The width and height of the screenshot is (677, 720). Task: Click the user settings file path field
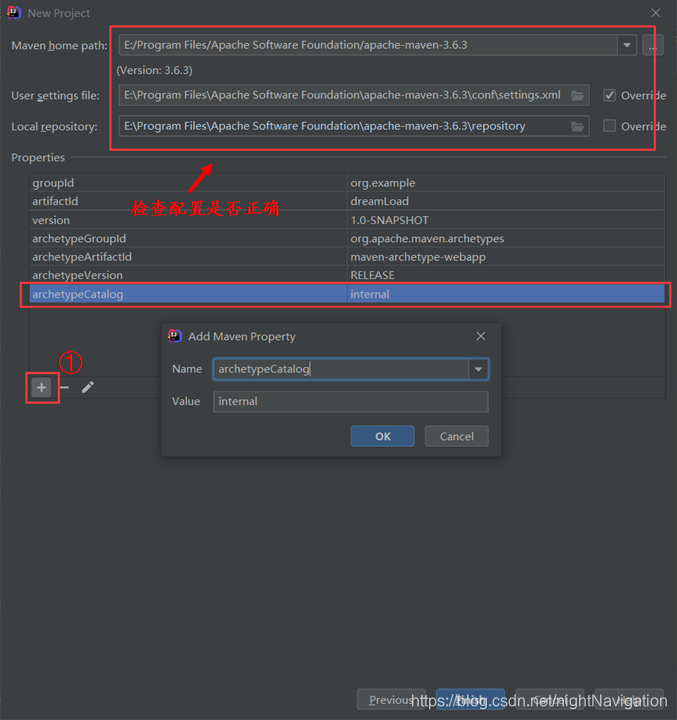click(354, 95)
